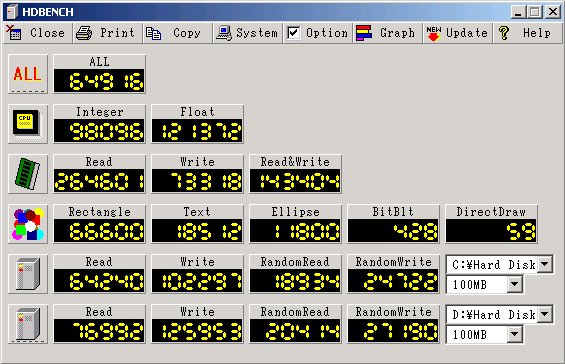Run the video graphics benchmark
This screenshot has width=565, height=364.
[28, 224]
